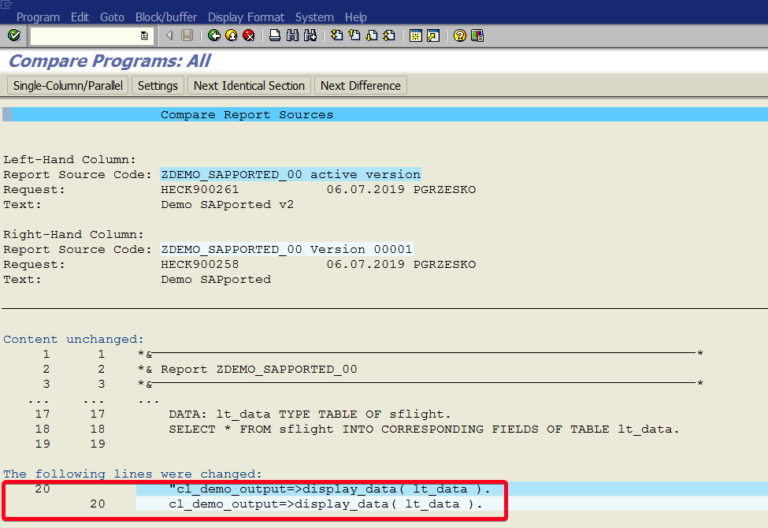
Task: Click the green Enter checkmark icon
Action: pos(14,35)
